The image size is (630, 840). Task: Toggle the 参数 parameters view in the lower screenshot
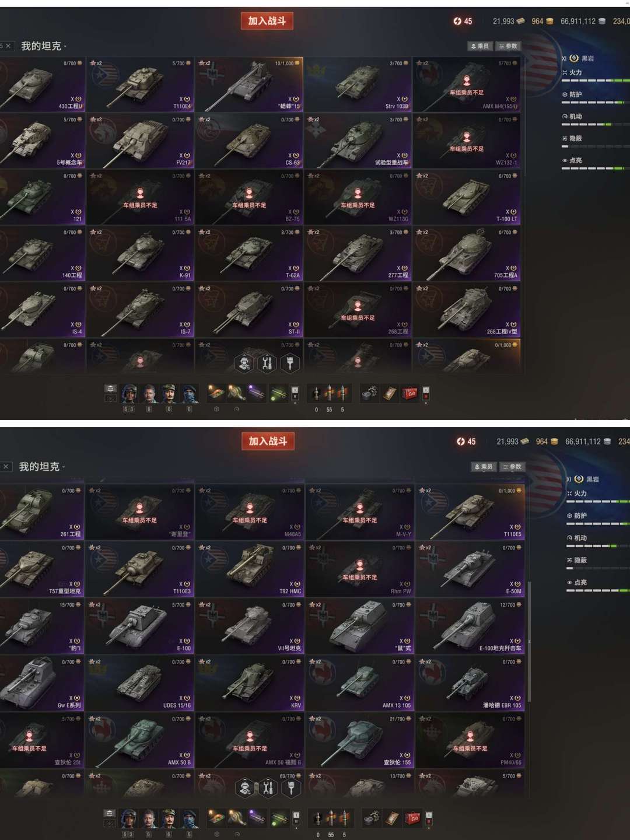512,467
